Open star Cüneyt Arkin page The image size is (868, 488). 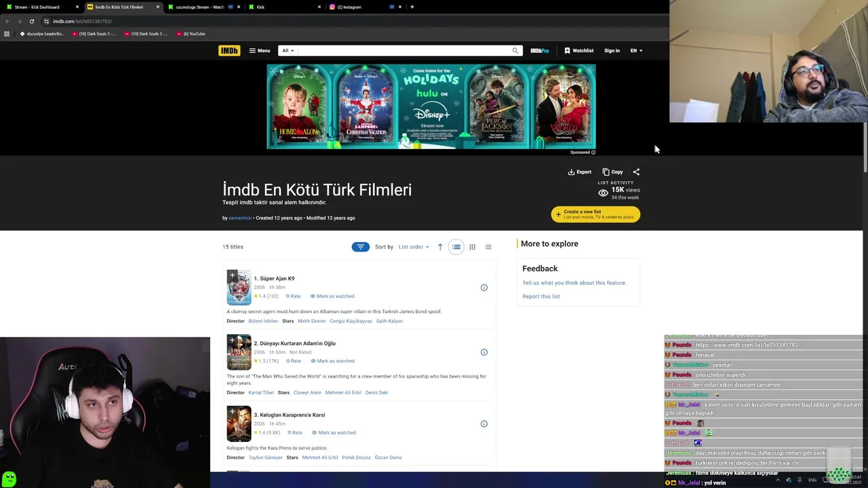click(307, 392)
